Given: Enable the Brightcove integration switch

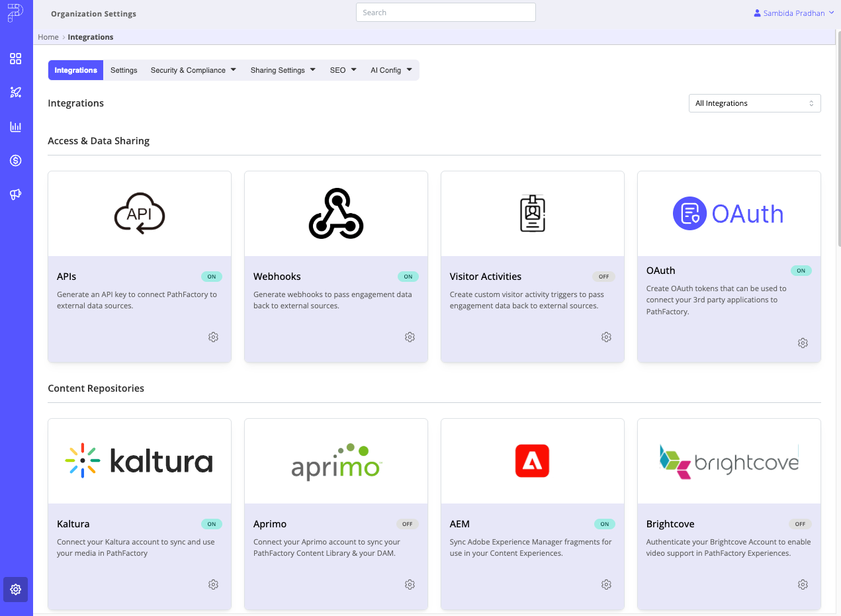Looking at the screenshot, I should click(801, 524).
